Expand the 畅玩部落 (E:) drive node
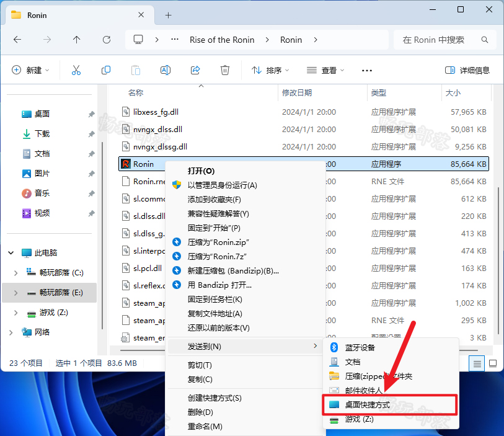The width and height of the screenshot is (504, 436). coord(15,293)
